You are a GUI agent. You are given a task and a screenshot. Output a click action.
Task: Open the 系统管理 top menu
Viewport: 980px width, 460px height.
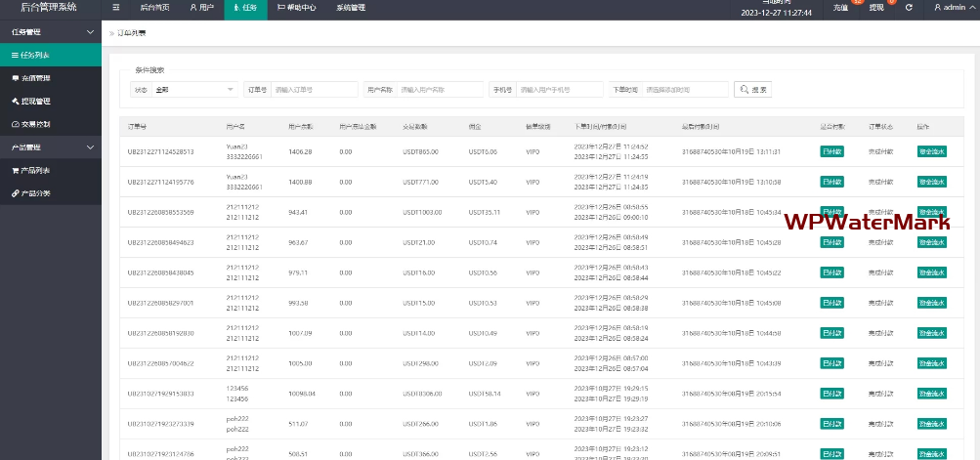coord(351,8)
